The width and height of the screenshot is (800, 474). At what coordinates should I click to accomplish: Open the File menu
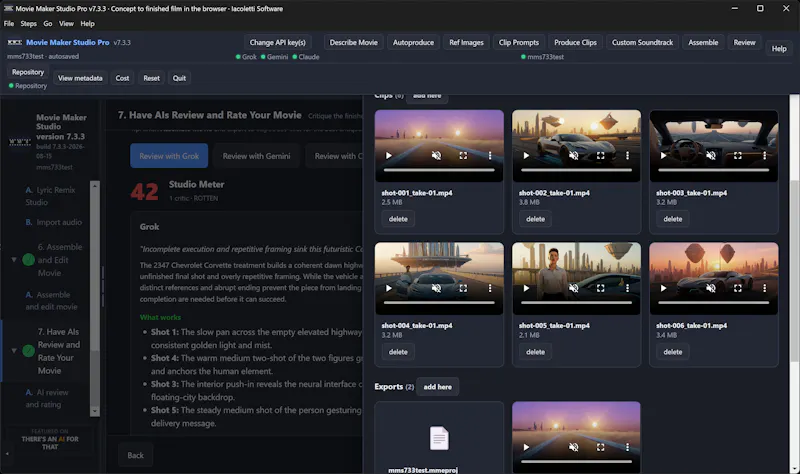(9, 23)
